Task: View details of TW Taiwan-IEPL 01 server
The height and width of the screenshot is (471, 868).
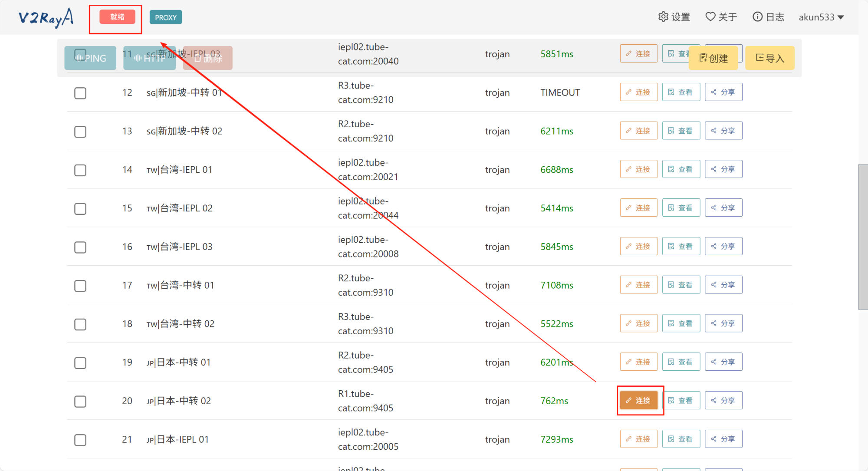Action: pos(681,169)
